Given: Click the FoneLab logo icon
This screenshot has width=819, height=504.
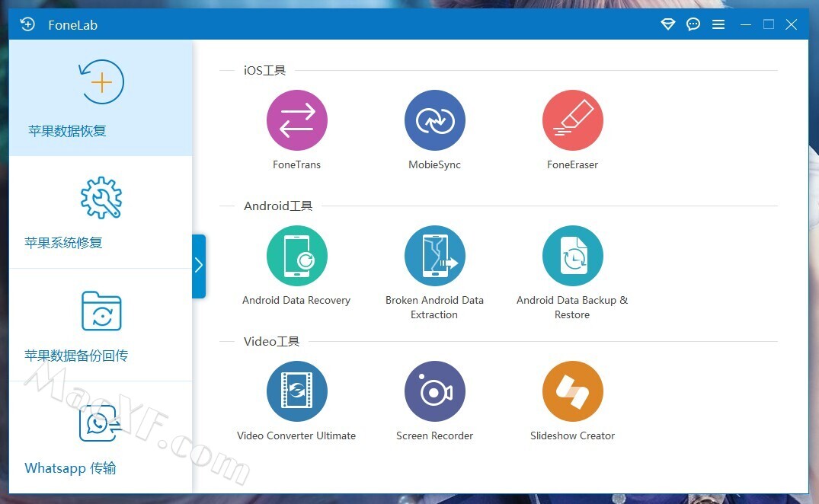Looking at the screenshot, I should coord(27,24).
